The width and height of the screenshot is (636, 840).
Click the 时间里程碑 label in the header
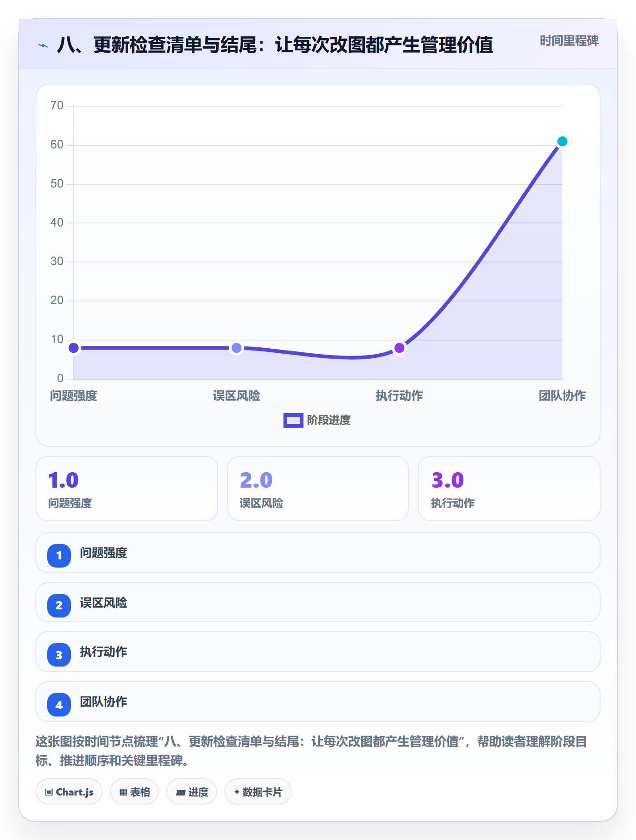point(569,41)
